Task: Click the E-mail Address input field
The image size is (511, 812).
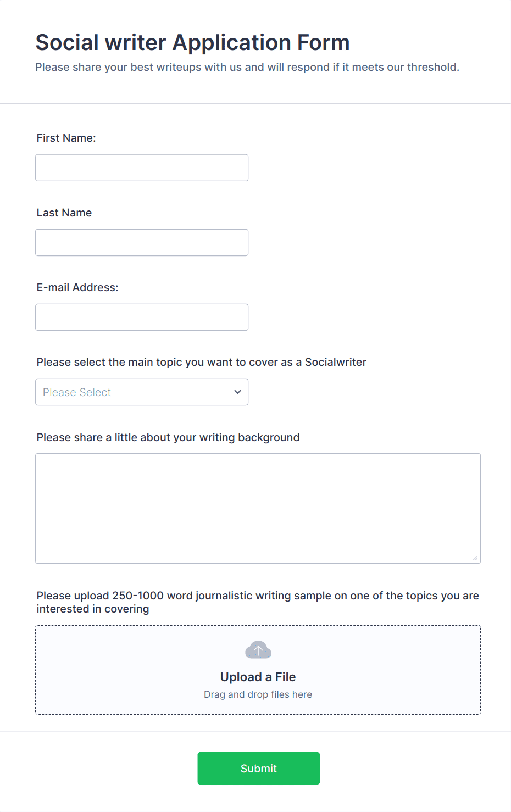Action: (x=142, y=317)
